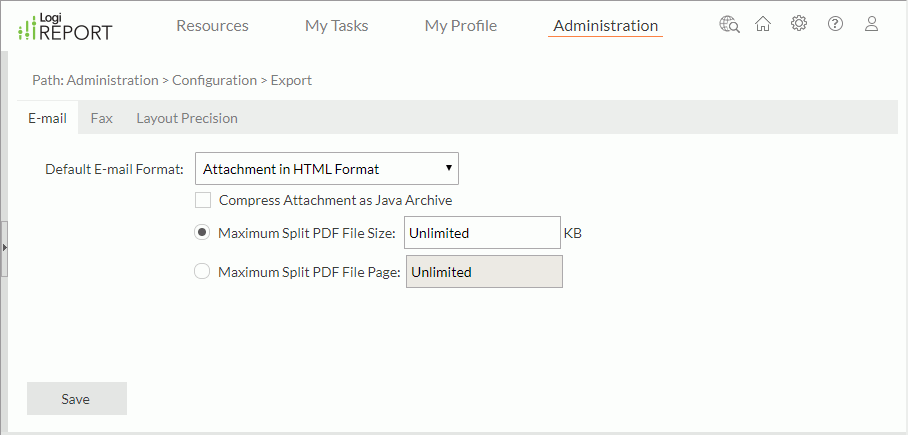
Task: Expand the collapsed left side panel
Action: [4, 246]
